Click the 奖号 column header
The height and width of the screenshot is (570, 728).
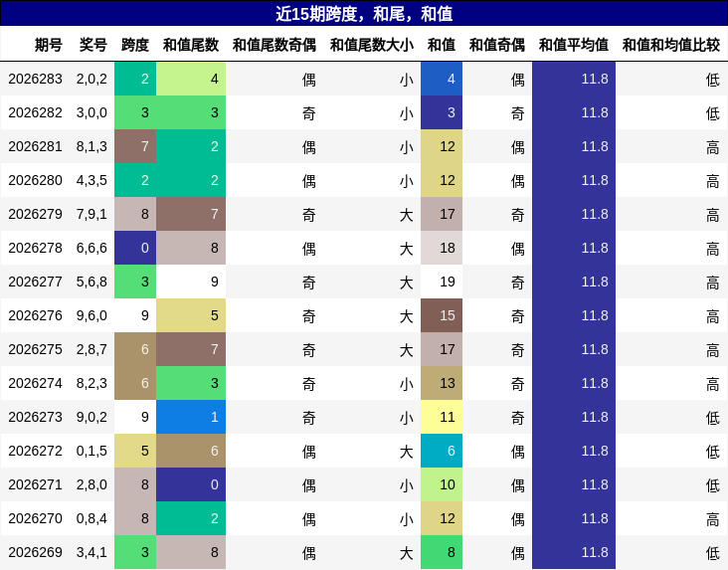tap(92, 45)
